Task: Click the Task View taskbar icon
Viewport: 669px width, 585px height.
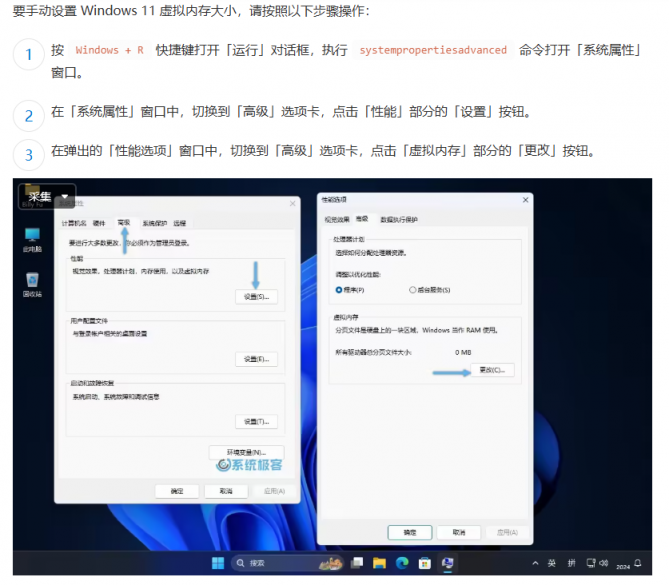Action: pos(359,563)
